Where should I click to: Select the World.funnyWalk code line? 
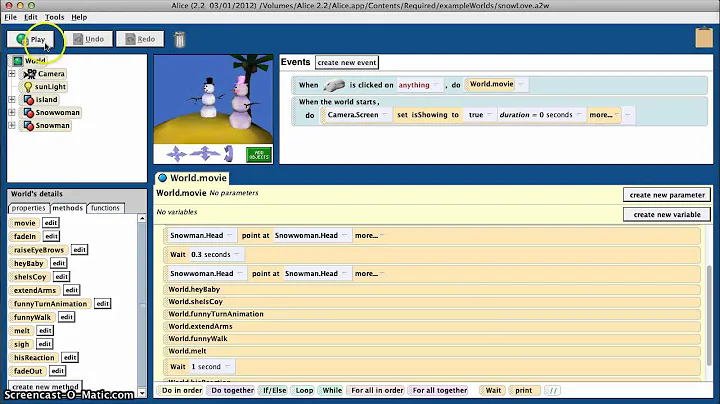pos(432,338)
